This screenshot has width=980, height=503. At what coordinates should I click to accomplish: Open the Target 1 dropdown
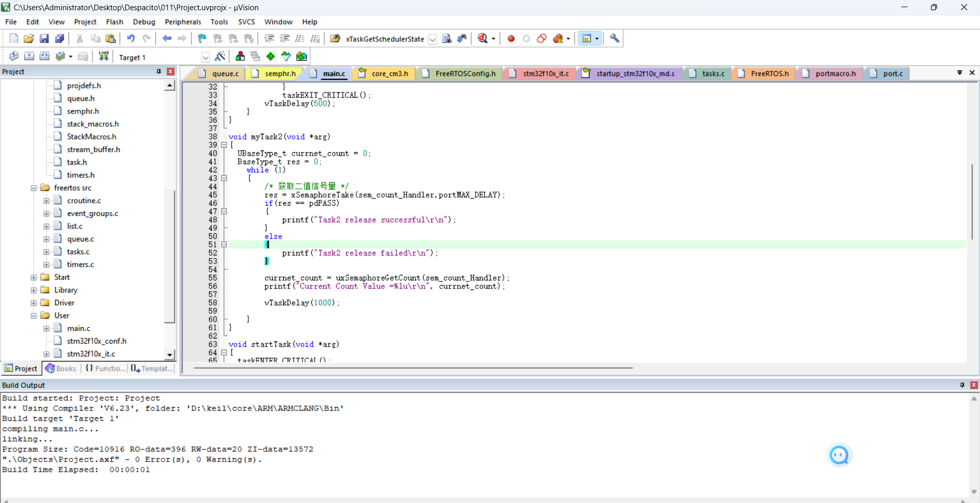(x=205, y=57)
